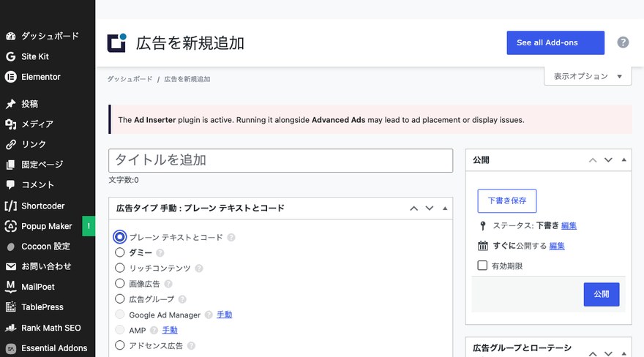
Task: Click 手動 link next to Google Ad Manager
Action: (225, 315)
